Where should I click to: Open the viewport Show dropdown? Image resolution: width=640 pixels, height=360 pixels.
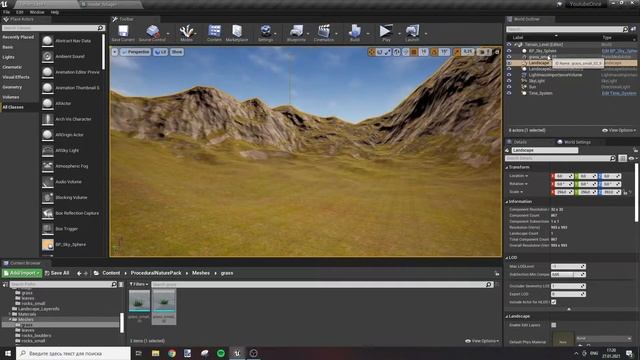[x=177, y=52]
